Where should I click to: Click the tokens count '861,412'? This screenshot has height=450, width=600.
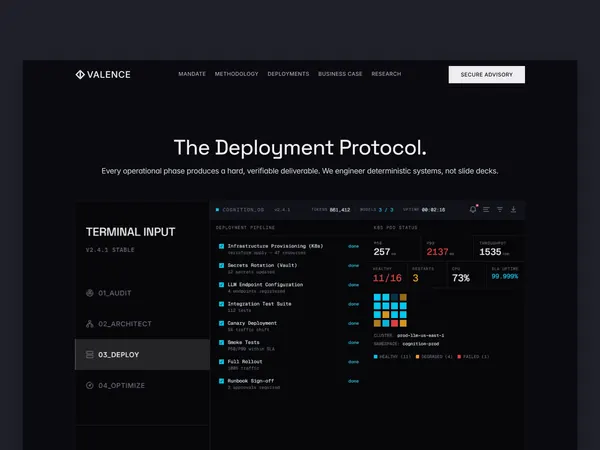coord(340,210)
